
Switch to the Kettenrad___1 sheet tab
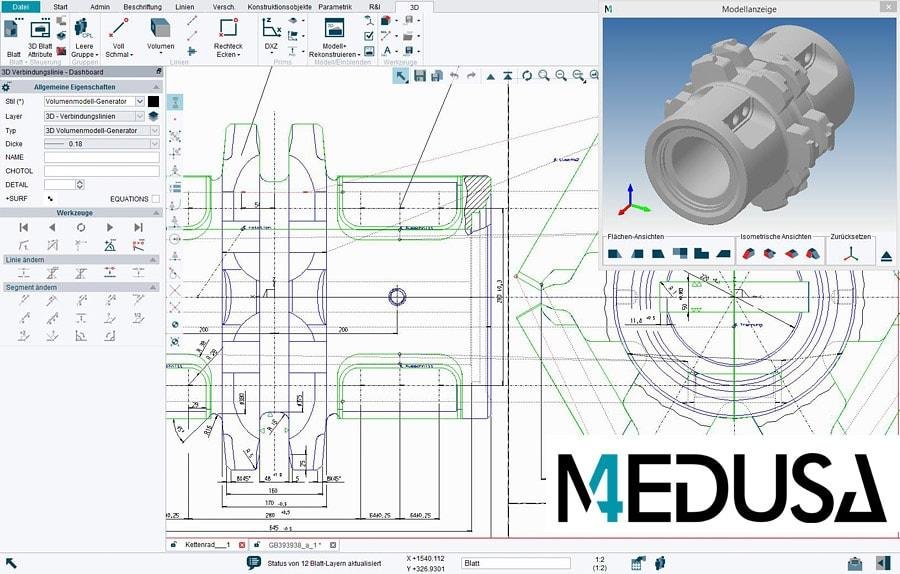click(x=207, y=545)
